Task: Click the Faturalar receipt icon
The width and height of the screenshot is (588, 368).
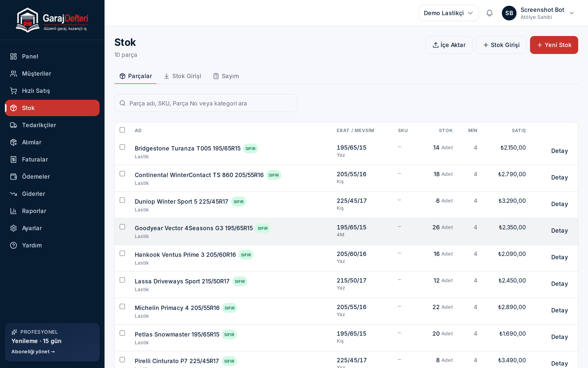Action: pyautogui.click(x=13, y=159)
